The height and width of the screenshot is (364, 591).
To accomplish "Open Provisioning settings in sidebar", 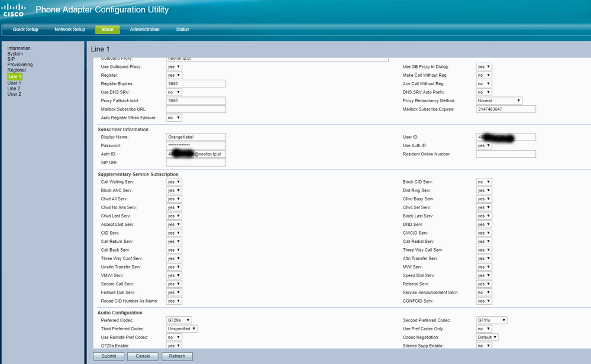I will 20,64.
